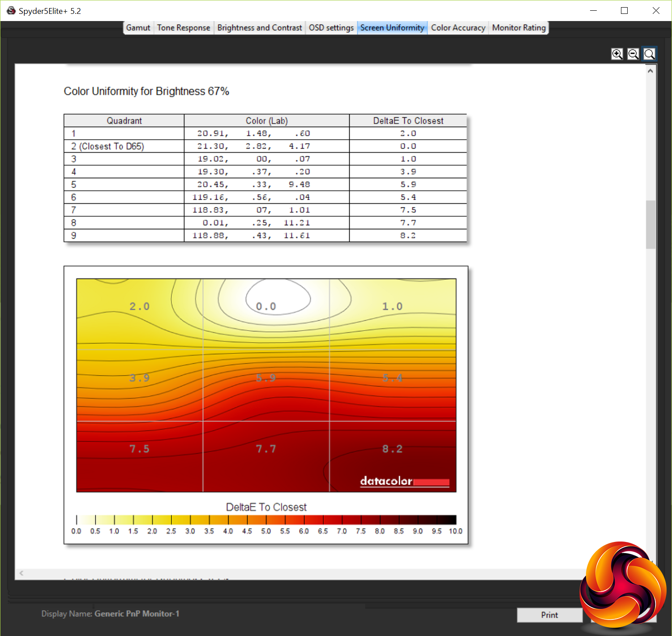This screenshot has width=672, height=636.
Task: Open the Monitor Rating tab
Action: [x=519, y=28]
